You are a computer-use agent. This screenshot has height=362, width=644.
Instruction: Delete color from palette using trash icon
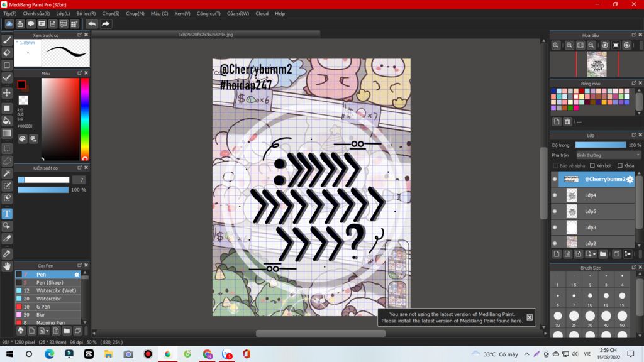pyautogui.click(x=567, y=121)
